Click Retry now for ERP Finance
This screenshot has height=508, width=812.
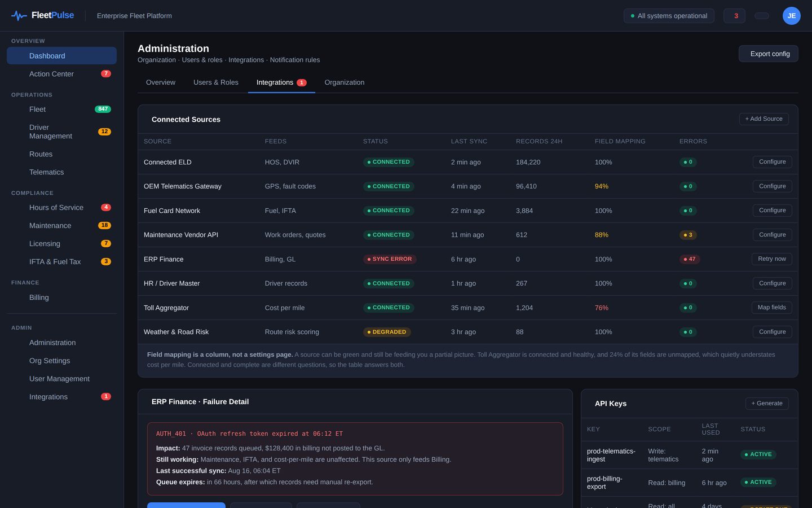coord(772,259)
